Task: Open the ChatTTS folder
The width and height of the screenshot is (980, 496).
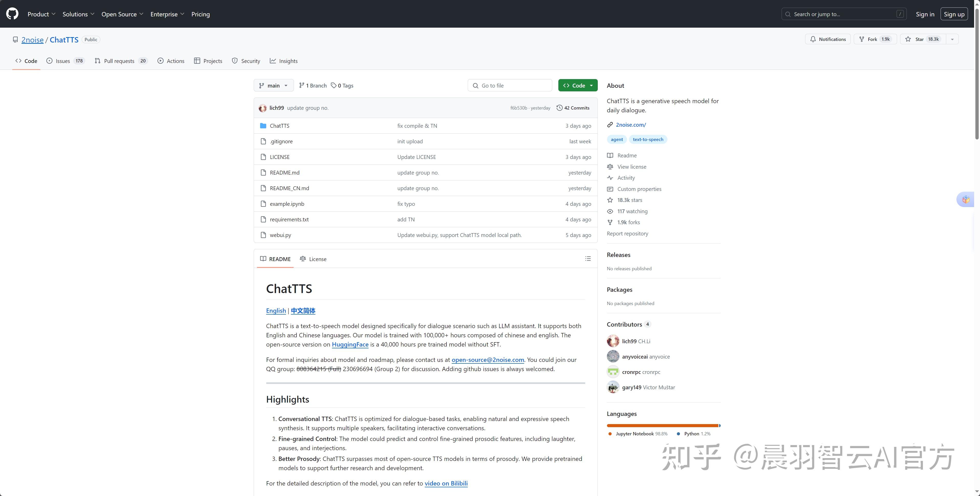Action: pyautogui.click(x=279, y=125)
